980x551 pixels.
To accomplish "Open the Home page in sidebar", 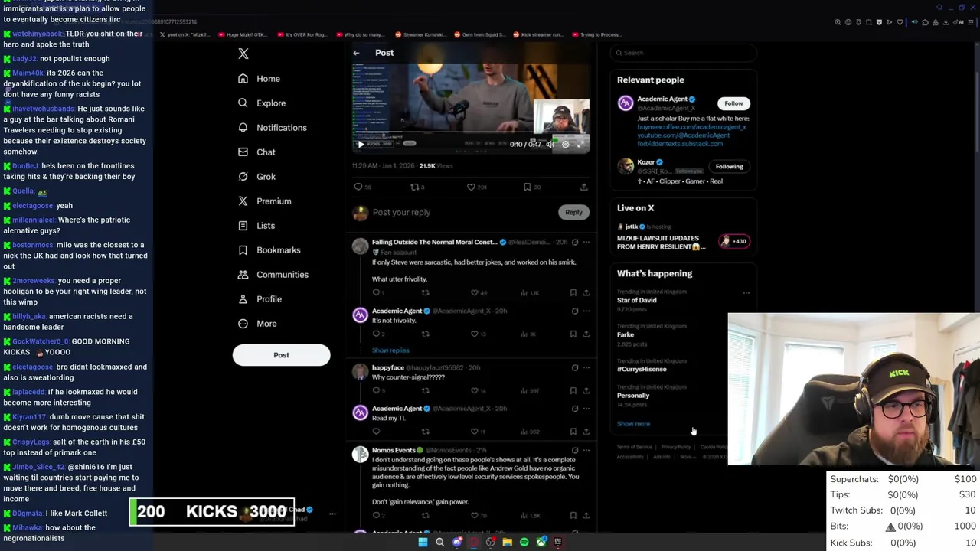I will tap(259, 79).
